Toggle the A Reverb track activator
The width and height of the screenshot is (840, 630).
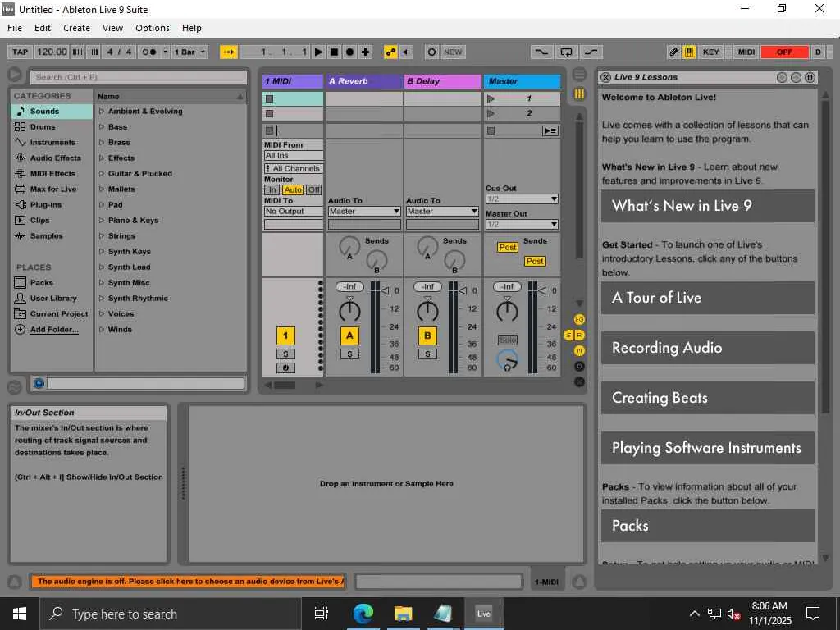[x=349, y=336]
